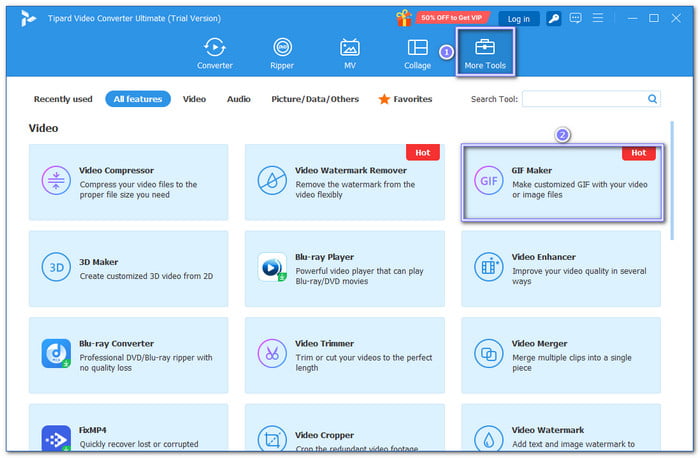Click the 3D Maker icon

click(56, 267)
